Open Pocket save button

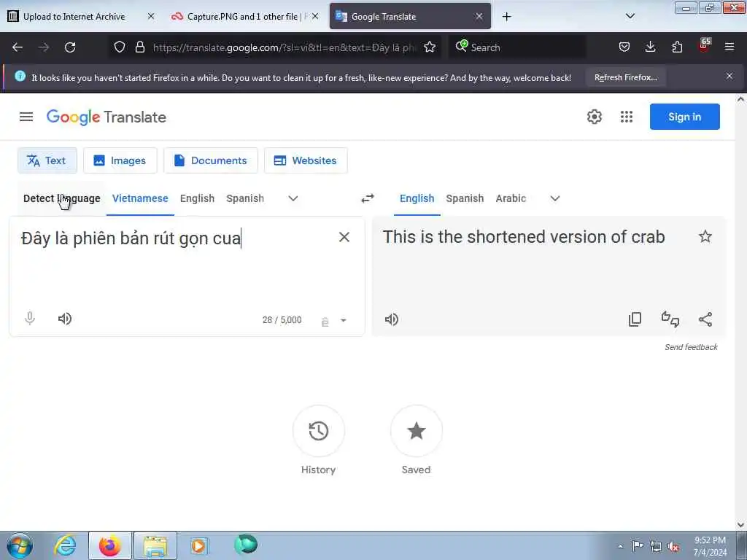coord(624,47)
